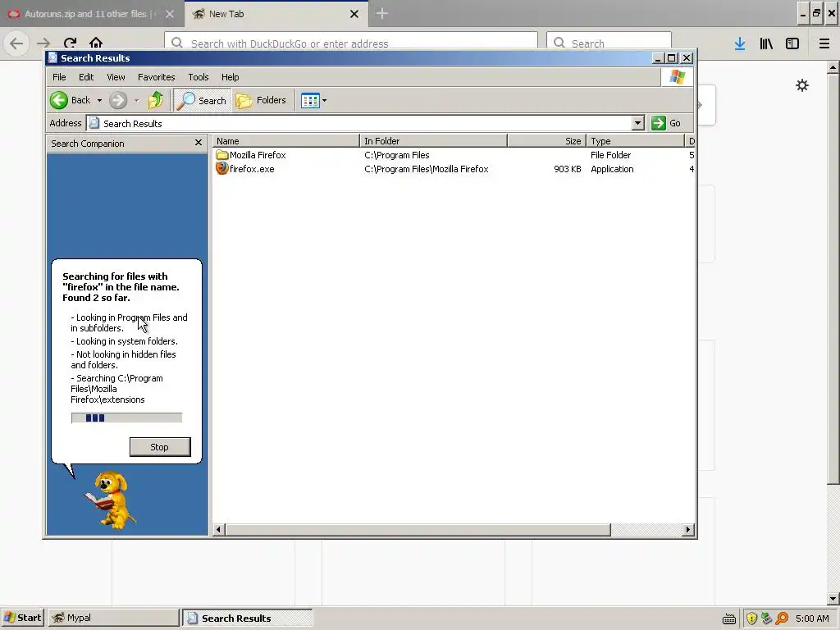Open Back history dropdown arrow
The height and width of the screenshot is (630, 840).
click(99, 100)
